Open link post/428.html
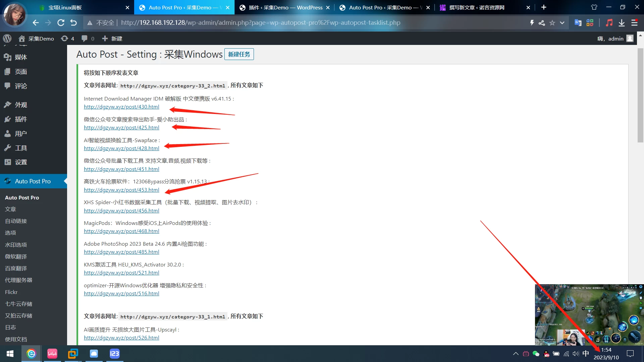Viewport: 644px width, 362px height. click(x=121, y=148)
